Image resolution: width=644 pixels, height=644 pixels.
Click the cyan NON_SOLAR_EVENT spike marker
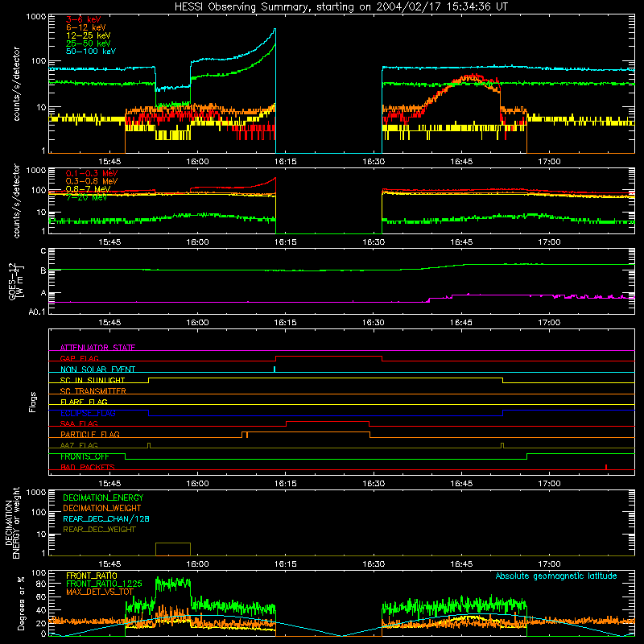[x=275, y=369]
